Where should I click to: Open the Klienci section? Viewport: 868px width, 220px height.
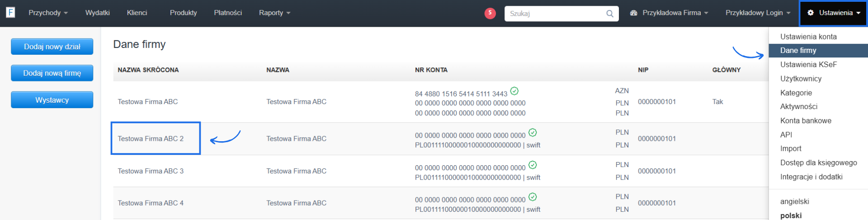coord(137,13)
